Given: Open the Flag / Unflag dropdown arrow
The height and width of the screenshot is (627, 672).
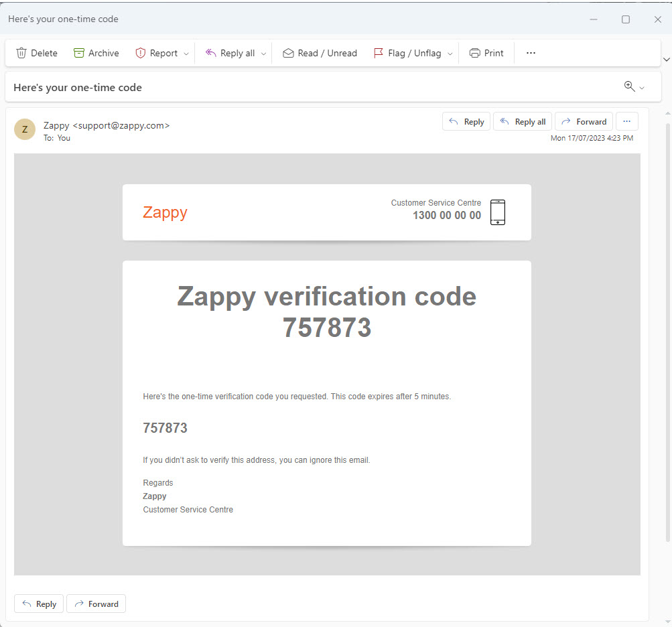Looking at the screenshot, I should point(450,54).
